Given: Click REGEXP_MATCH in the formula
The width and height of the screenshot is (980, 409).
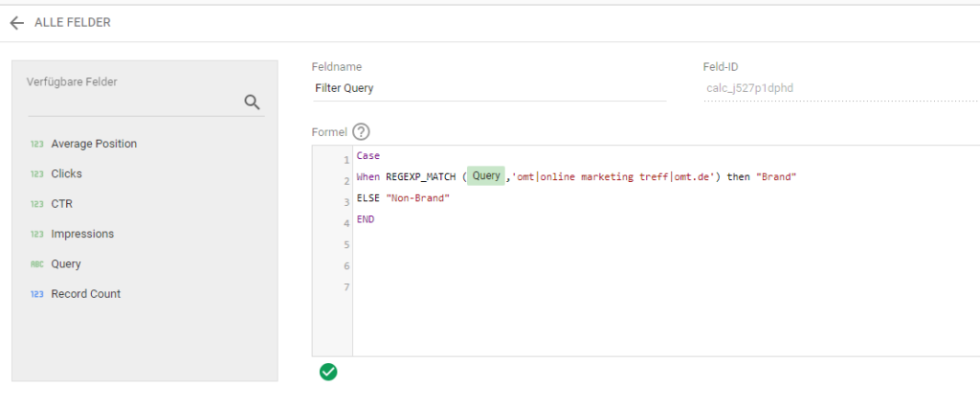Looking at the screenshot, I should pos(422,177).
